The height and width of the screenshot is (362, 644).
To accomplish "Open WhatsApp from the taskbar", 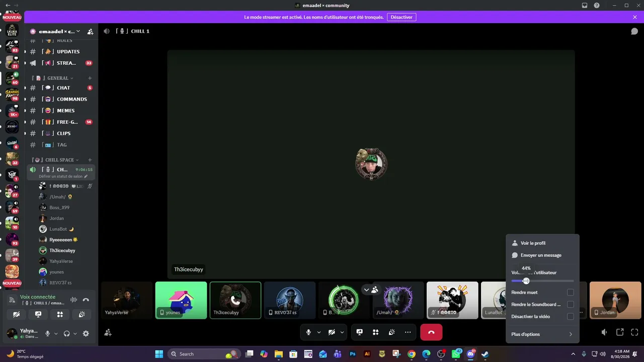I will 456,354.
